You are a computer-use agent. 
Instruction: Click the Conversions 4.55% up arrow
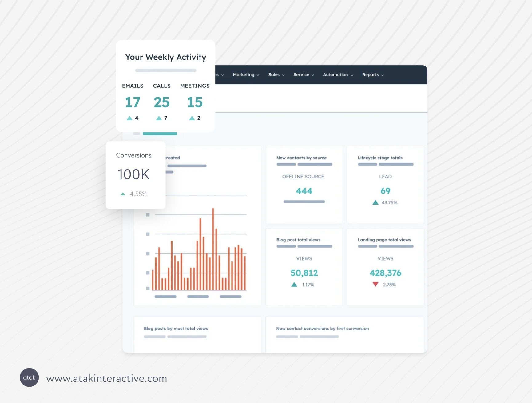123,194
